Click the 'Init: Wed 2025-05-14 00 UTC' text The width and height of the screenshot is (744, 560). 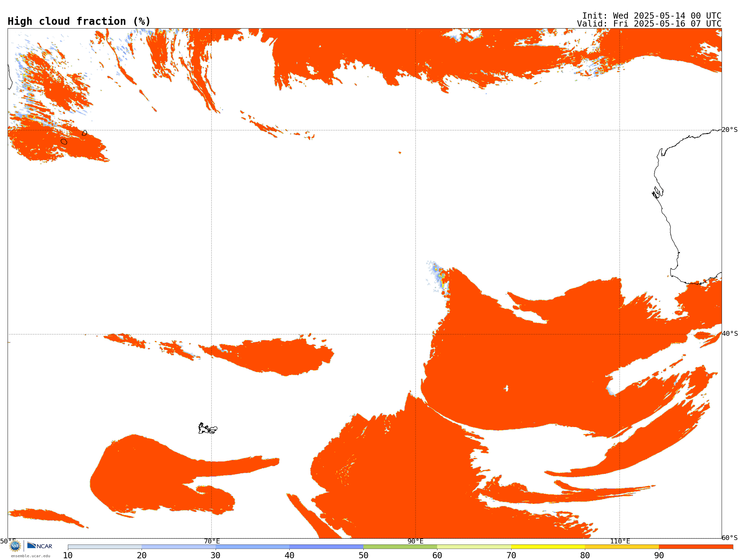click(x=652, y=16)
